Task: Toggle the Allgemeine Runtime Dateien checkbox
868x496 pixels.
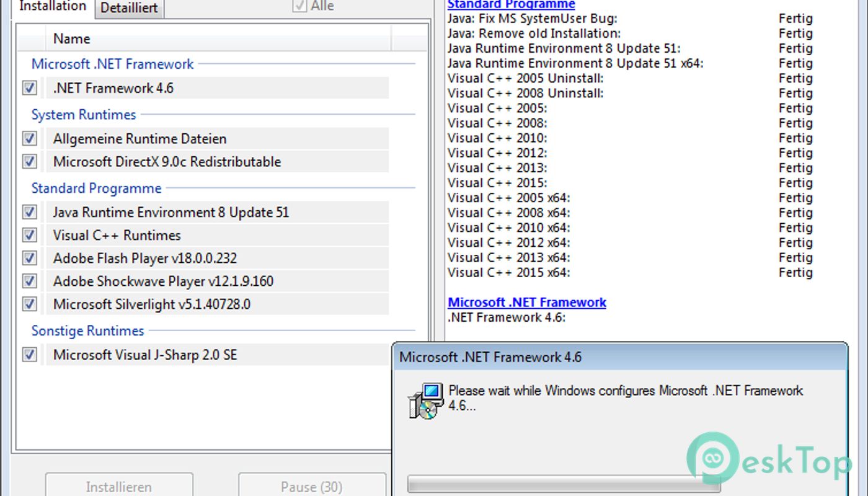Action: tap(29, 138)
